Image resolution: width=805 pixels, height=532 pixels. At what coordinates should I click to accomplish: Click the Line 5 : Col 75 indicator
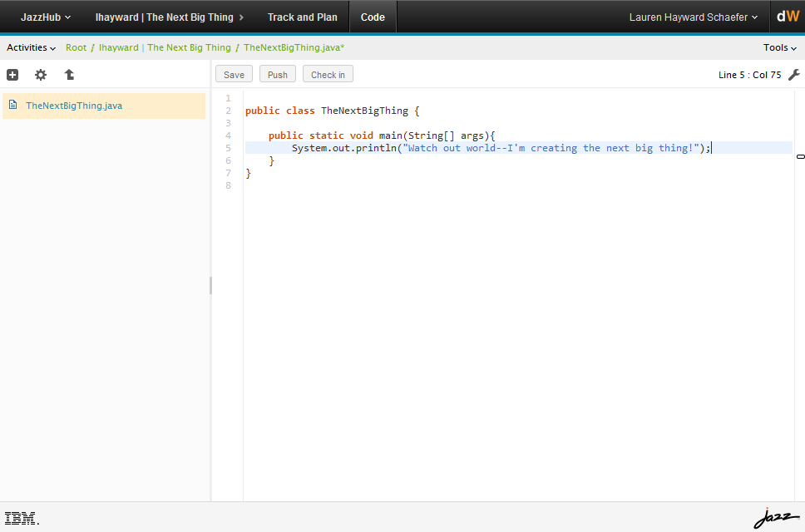pos(749,75)
